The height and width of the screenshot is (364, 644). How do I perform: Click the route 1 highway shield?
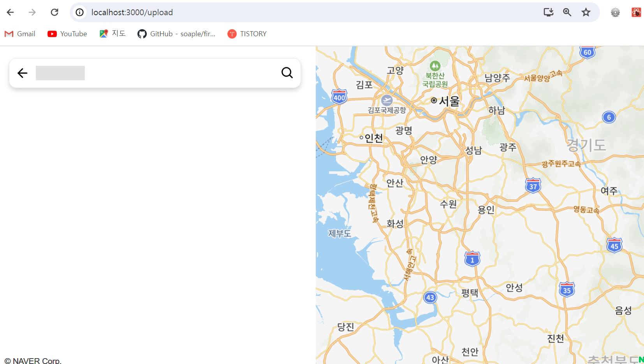coord(472,259)
